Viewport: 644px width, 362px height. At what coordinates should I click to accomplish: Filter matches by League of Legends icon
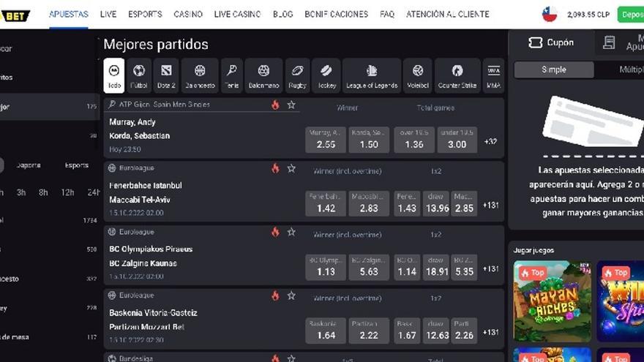[x=372, y=76]
